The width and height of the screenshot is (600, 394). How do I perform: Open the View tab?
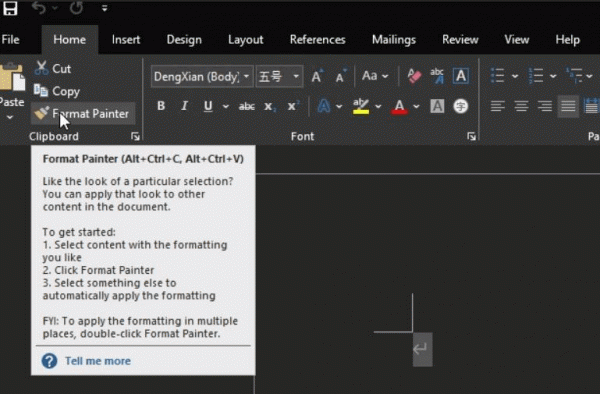516,40
